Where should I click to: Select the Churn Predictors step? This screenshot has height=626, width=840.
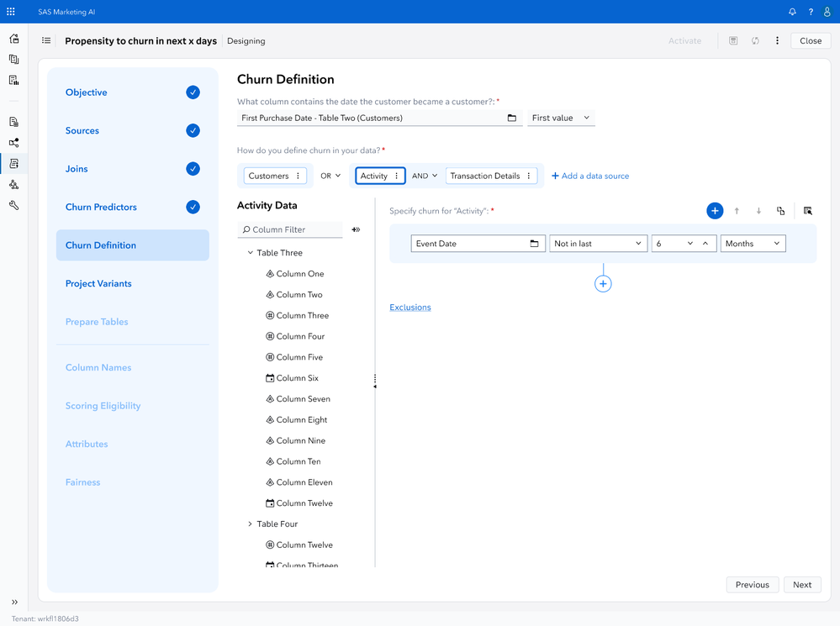101,208
